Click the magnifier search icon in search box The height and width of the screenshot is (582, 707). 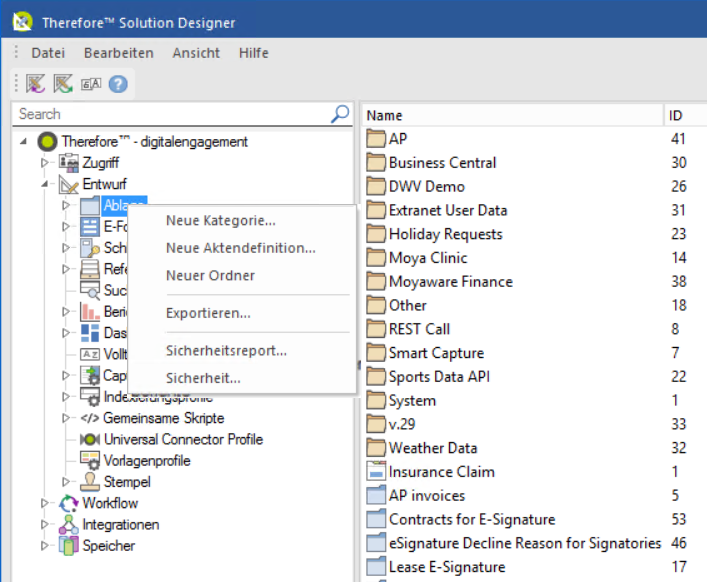[340, 114]
